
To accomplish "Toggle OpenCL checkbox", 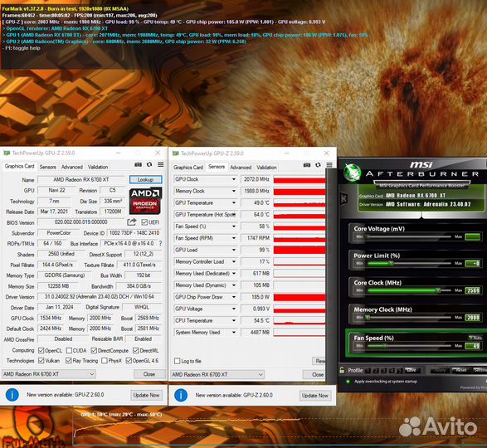I will point(41,350).
